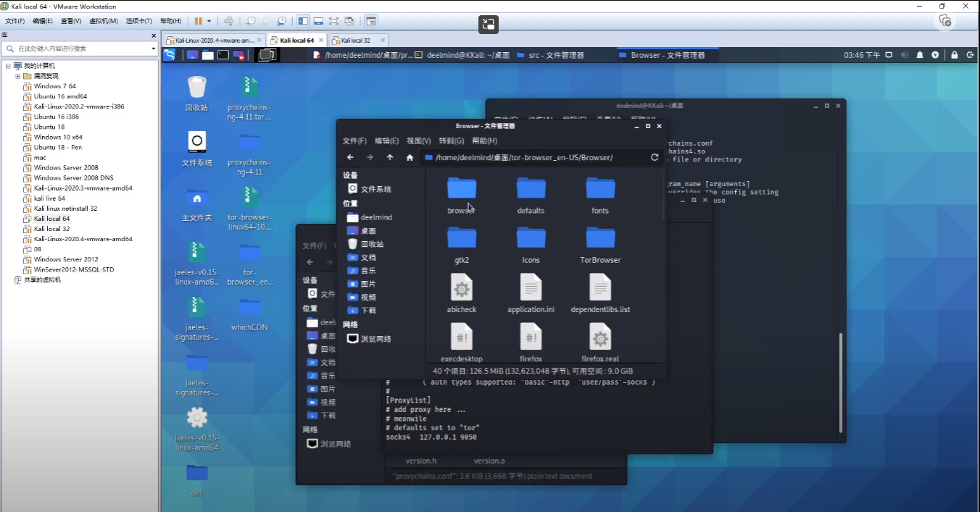Select Windows Server 2012 in VM library
This screenshot has height=512, width=980.
[65, 259]
